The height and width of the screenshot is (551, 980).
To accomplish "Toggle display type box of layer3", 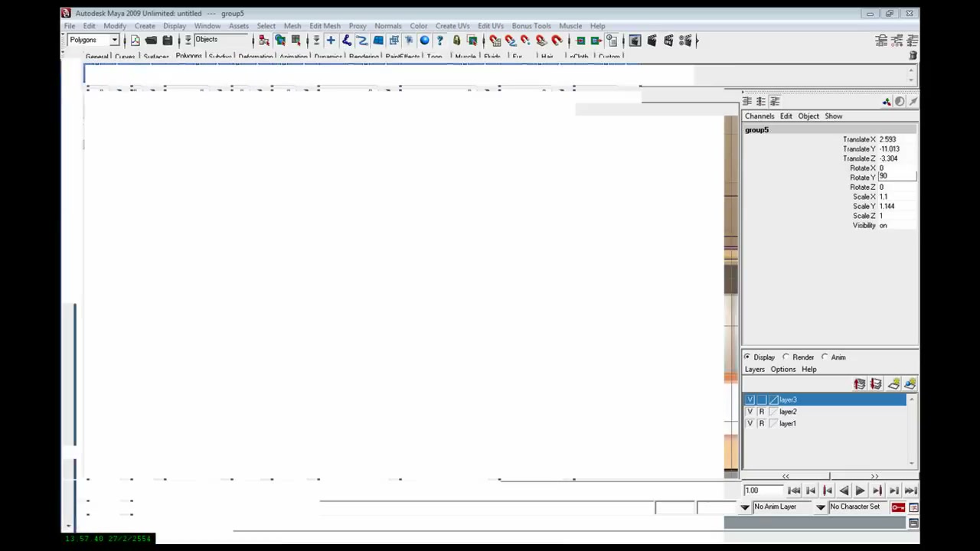I will pyautogui.click(x=762, y=399).
